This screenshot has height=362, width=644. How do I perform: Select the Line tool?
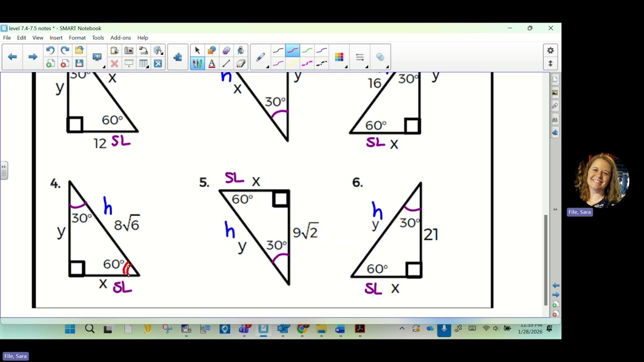click(x=226, y=64)
